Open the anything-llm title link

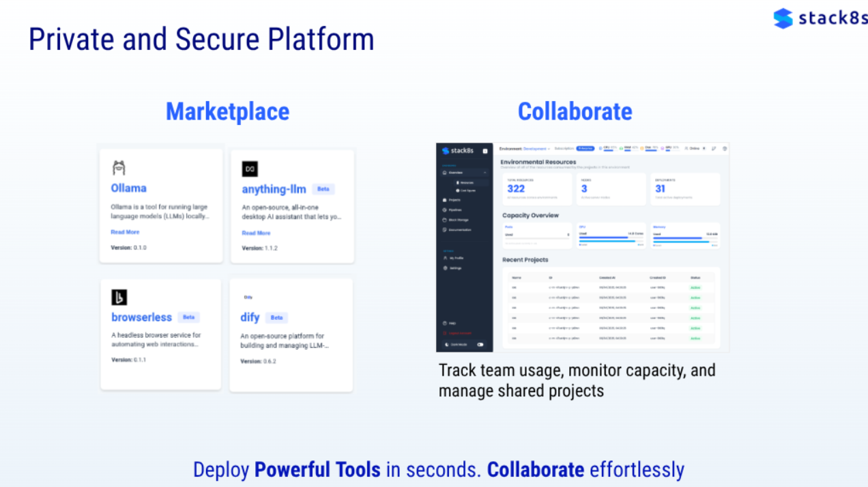(274, 189)
